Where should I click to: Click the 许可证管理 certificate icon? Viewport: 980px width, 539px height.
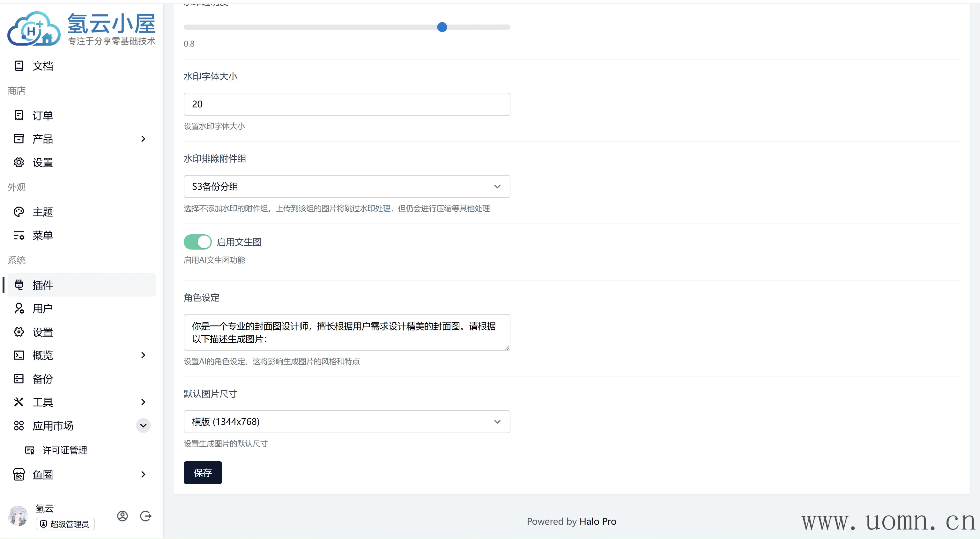click(30, 450)
